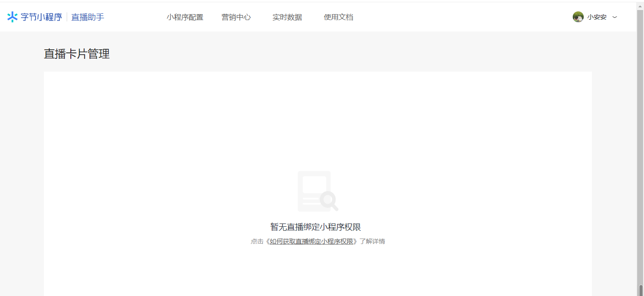Click the 暂无直播绑定小程序权限 message
This screenshot has height=296, width=644.
coord(316,227)
